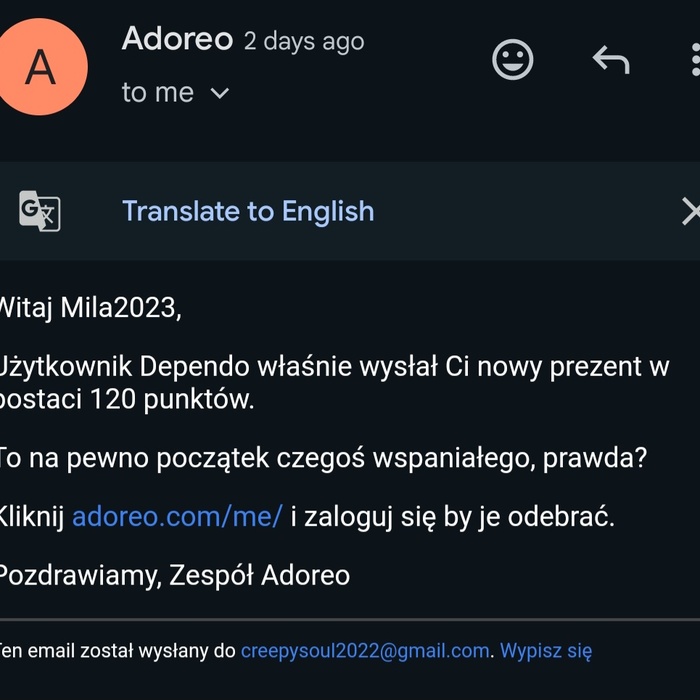Viewport: 700px width, 700px height.
Task: Reply using the reply arrow icon
Action: [610, 60]
